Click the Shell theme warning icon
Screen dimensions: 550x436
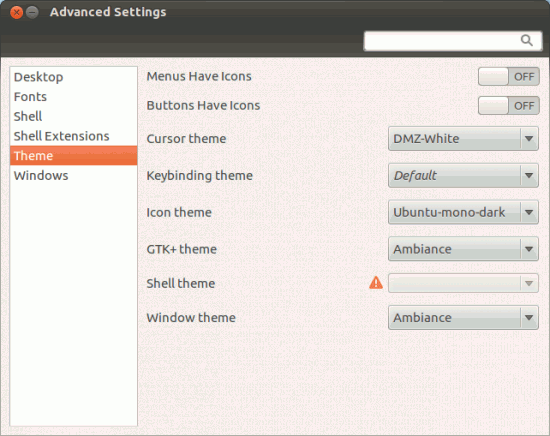click(x=376, y=283)
